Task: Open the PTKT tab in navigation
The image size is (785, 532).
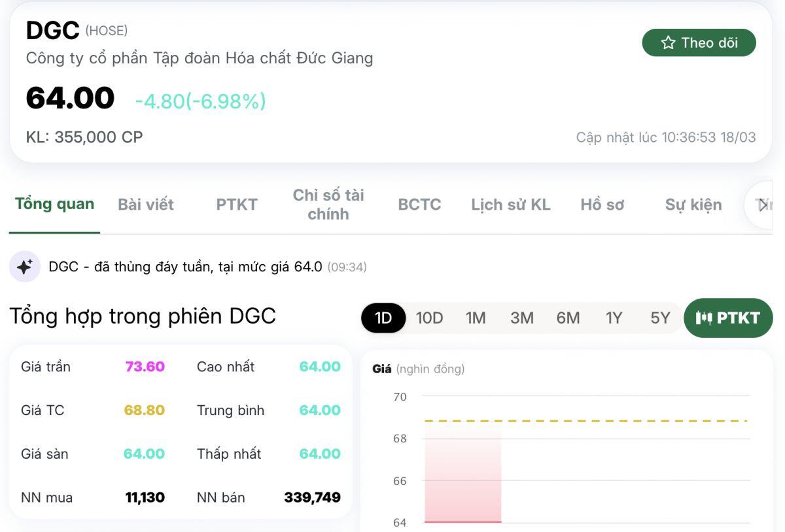Action: click(x=237, y=205)
